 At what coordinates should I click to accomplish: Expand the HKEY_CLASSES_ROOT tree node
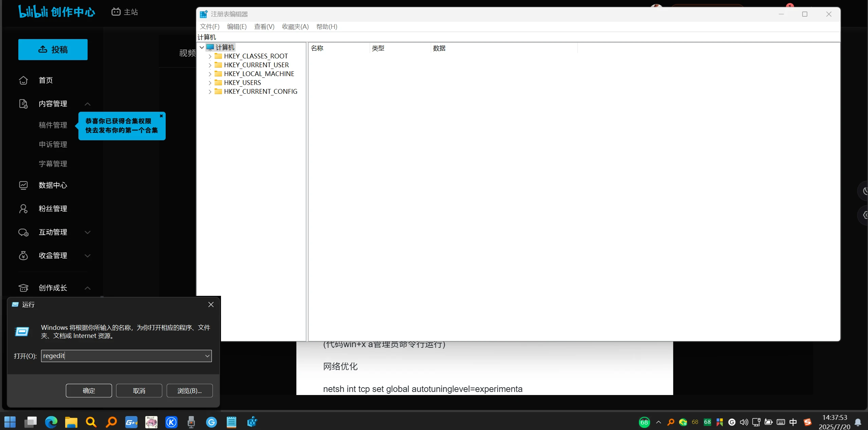[210, 56]
